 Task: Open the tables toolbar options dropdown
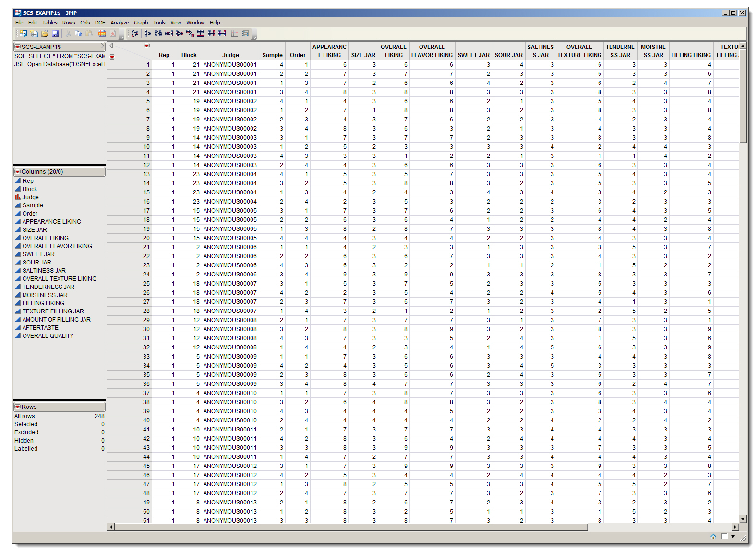pos(254,37)
